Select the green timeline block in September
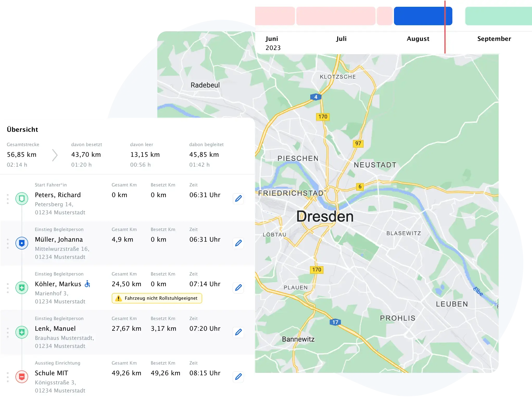This screenshot has width=532, height=400. 498,16
